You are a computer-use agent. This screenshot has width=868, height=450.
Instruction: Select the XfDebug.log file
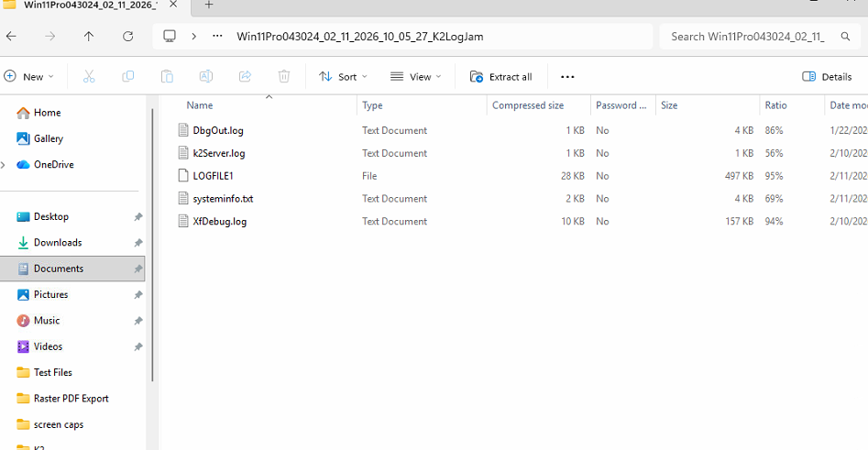[220, 222]
